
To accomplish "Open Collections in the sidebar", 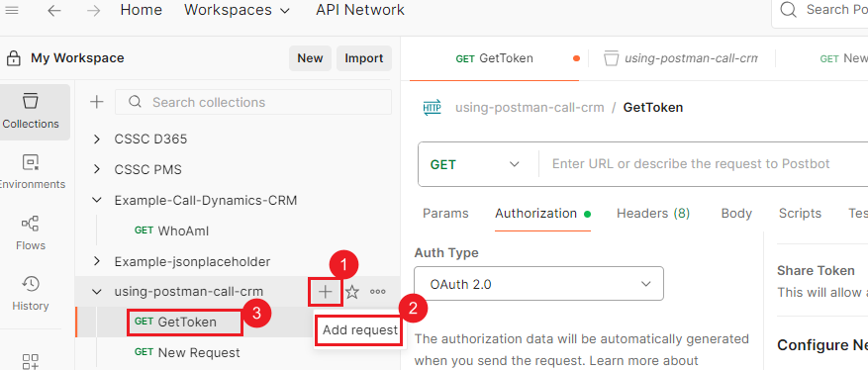I will pyautogui.click(x=31, y=112).
